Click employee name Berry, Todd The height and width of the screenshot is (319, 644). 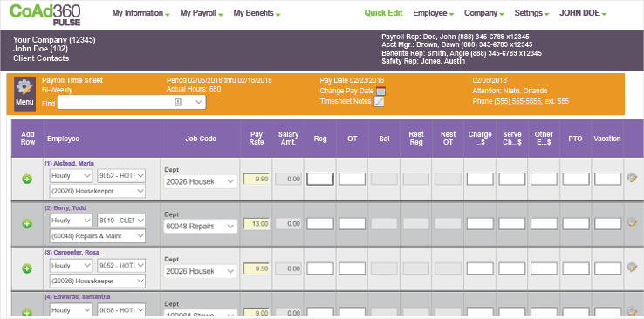65,208
